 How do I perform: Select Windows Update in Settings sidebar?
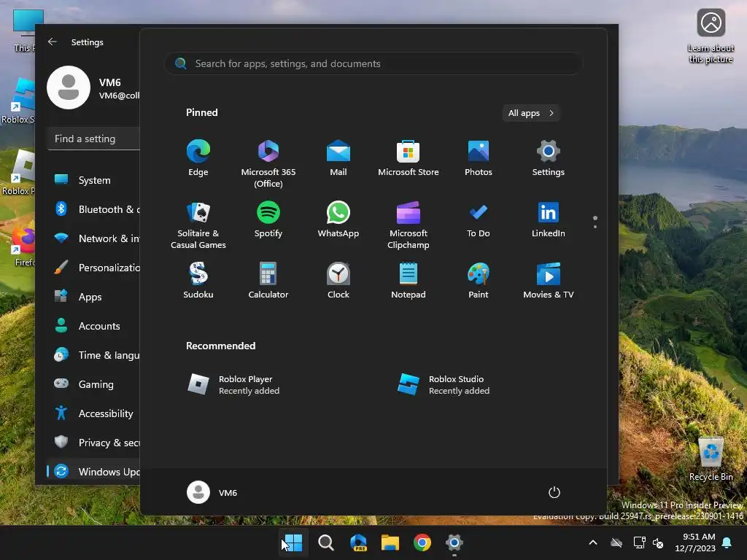coord(94,472)
